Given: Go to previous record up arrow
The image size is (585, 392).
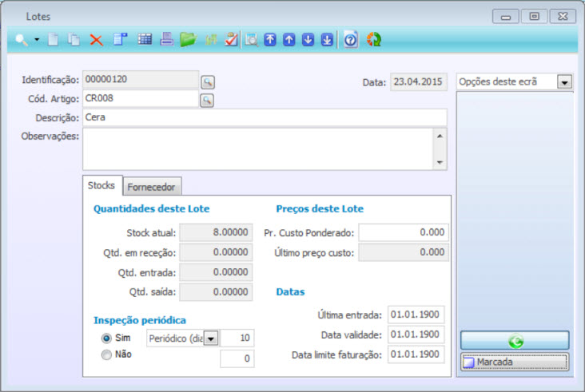Looking at the screenshot, I should pos(289,39).
